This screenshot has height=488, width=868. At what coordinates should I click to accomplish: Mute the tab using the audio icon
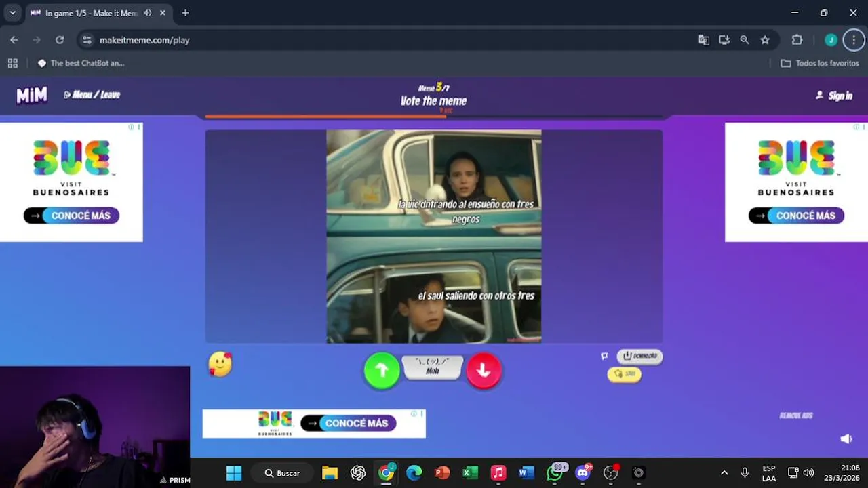click(x=147, y=13)
